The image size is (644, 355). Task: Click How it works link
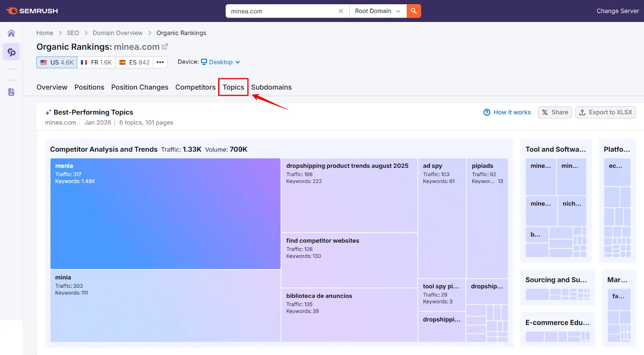pyautogui.click(x=507, y=112)
